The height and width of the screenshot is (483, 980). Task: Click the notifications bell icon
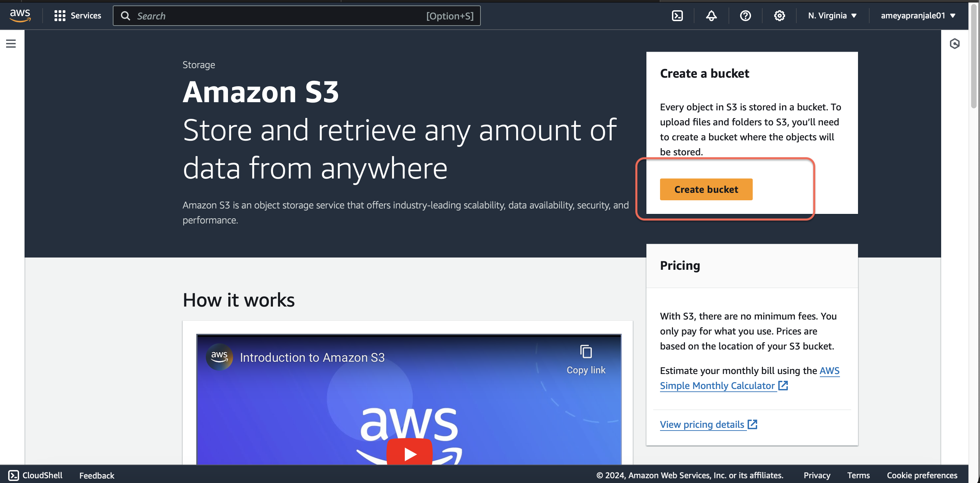click(712, 15)
